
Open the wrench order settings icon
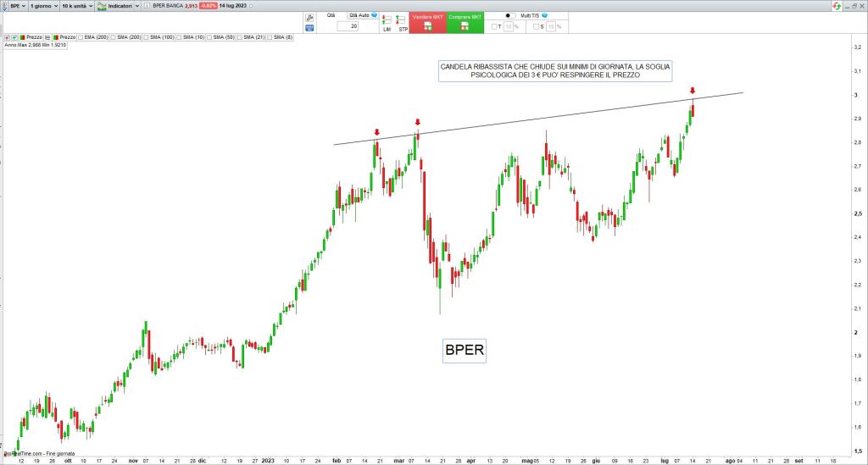pyautogui.click(x=309, y=18)
